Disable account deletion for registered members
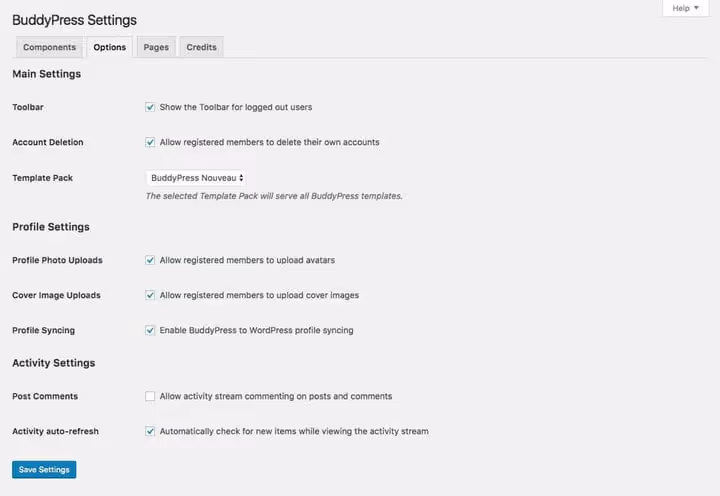 click(150, 142)
